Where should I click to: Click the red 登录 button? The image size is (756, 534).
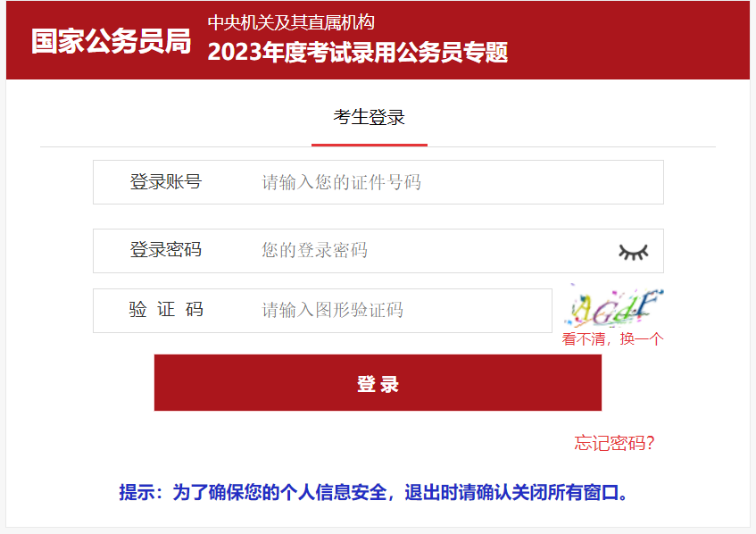pos(378,383)
